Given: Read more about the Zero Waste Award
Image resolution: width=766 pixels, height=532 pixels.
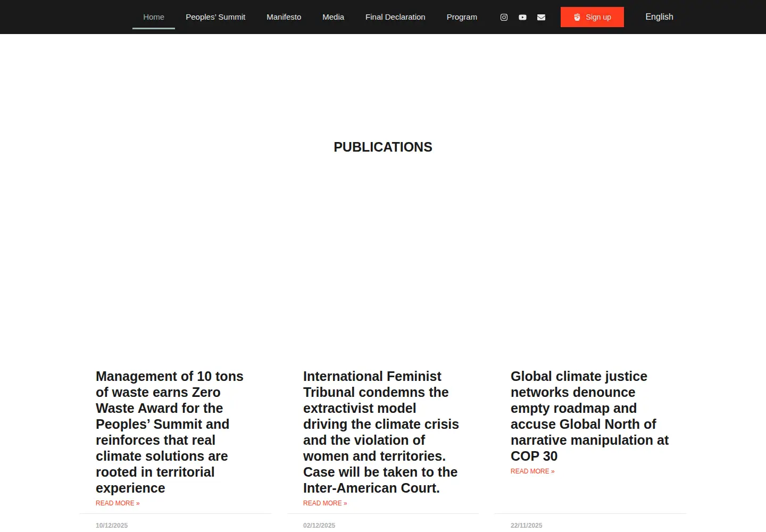Looking at the screenshot, I should (x=118, y=503).
